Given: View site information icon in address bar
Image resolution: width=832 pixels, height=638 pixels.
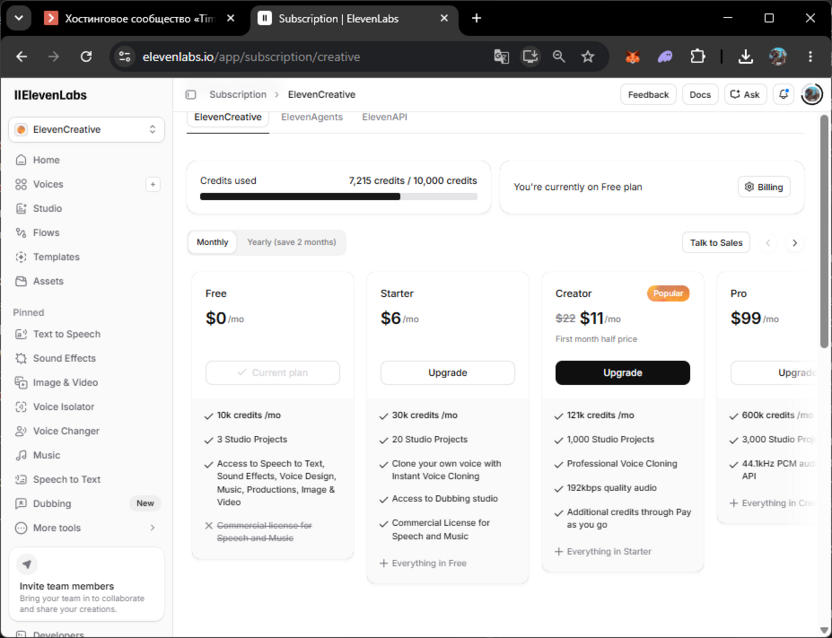Looking at the screenshot, I should pos(125,56).
